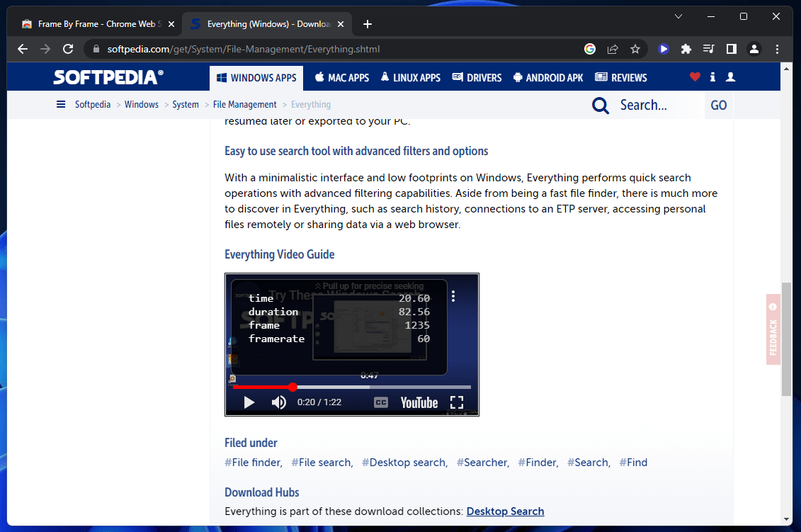Click the scrollbar down arrow
Image resolution: width=801 pixels, height=532 pixels.
786,519
